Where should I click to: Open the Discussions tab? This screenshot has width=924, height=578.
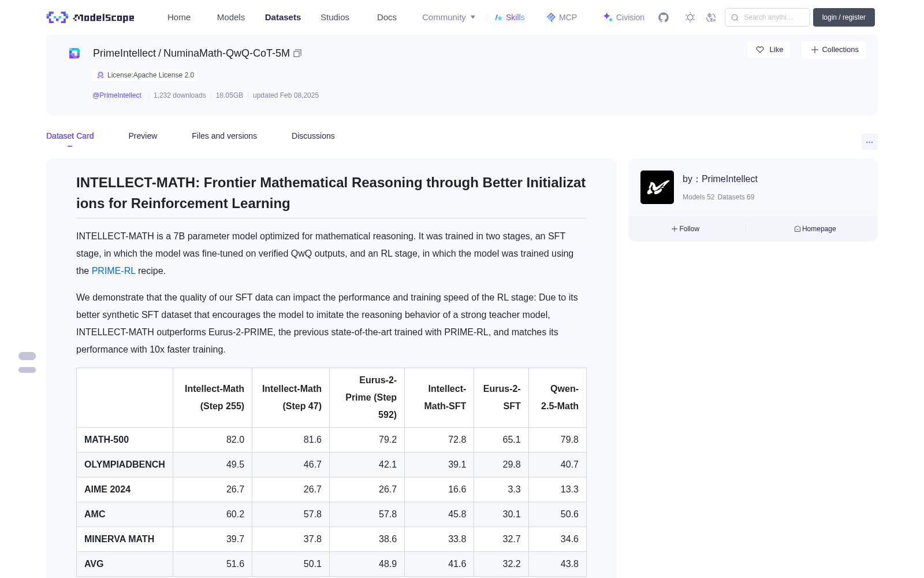[x=313, y=136]
